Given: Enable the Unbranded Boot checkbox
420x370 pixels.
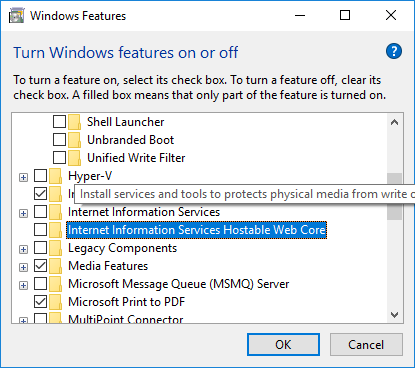Looking at the screenshot, I should 59,140.
